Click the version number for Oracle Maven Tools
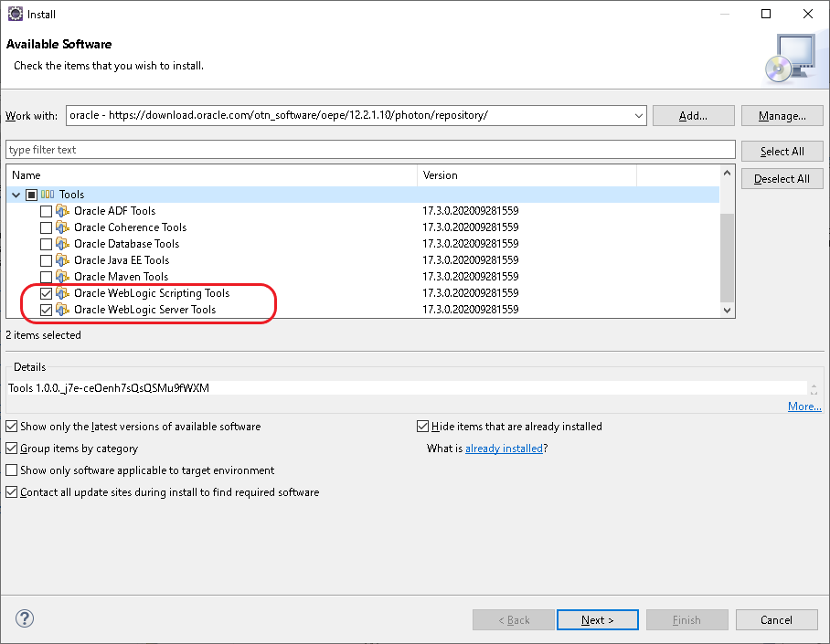 point(471,277)
